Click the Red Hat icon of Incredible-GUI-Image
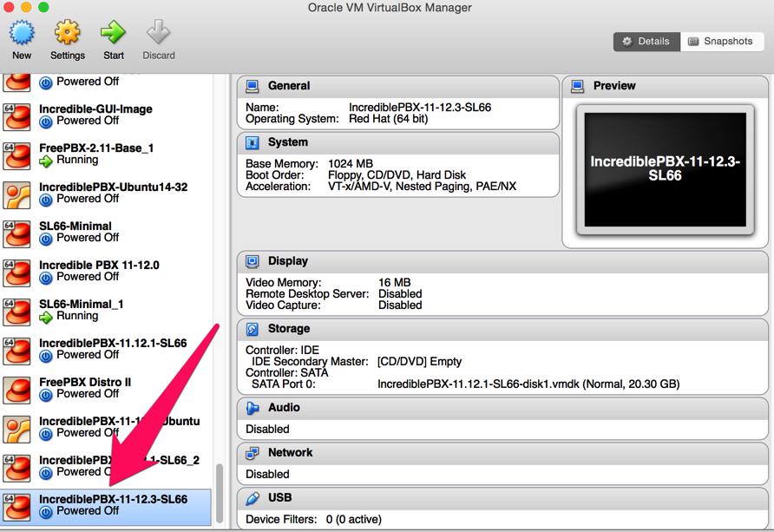 tap(16, 116)
